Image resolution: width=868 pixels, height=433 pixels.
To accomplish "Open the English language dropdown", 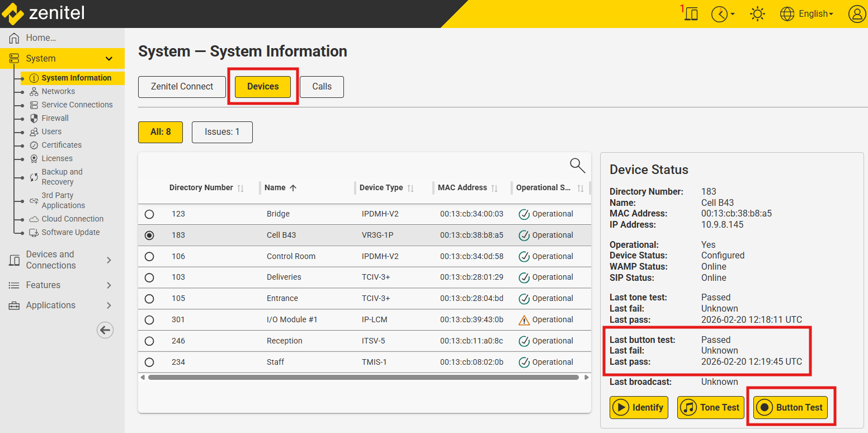I will click(815, 14).
